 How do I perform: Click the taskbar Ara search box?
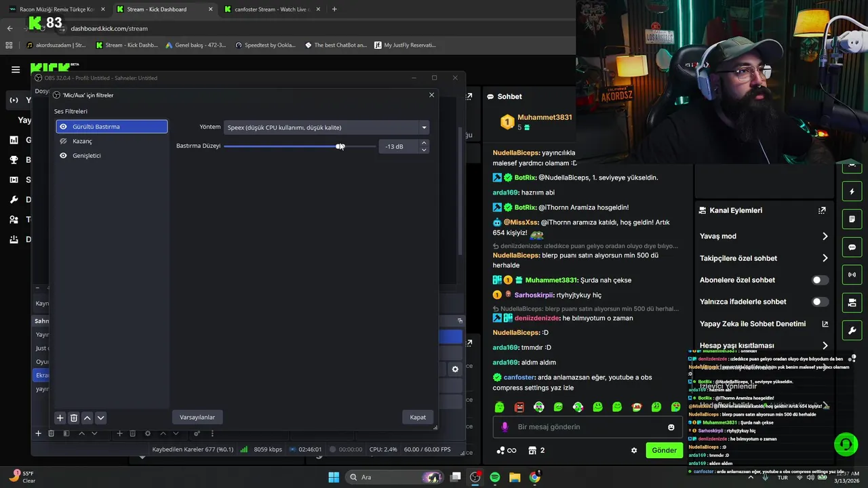point(395,477)
